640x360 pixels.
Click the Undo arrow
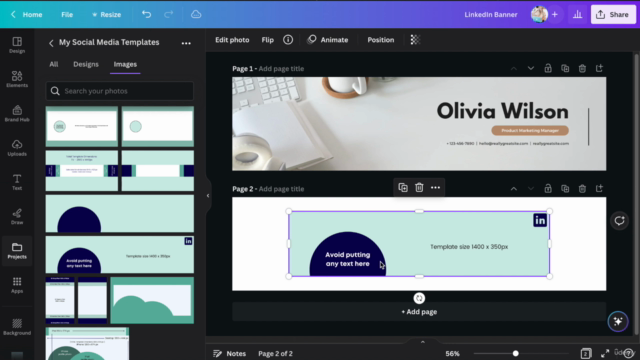(x=146, y=14)
